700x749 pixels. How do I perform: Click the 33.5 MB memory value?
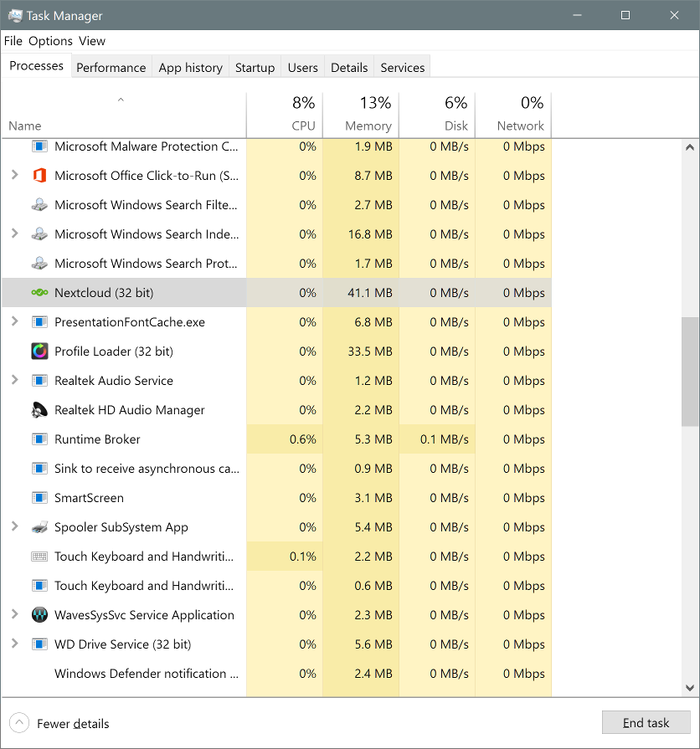(370, 351)
